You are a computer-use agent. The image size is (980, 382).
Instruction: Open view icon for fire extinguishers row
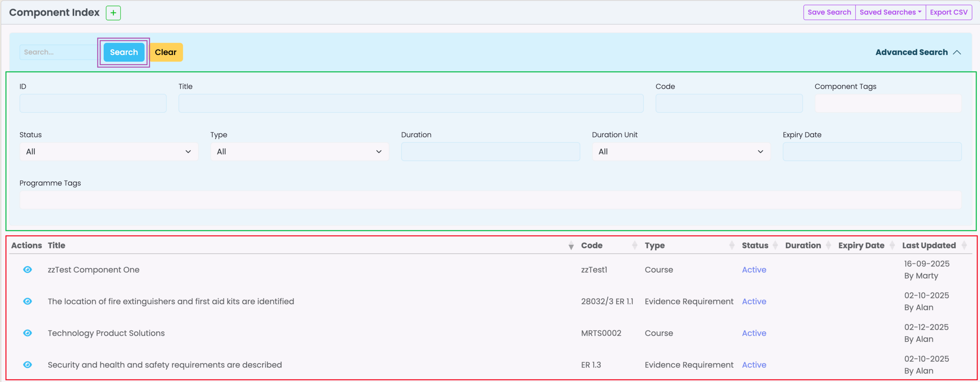click(28, 301)
